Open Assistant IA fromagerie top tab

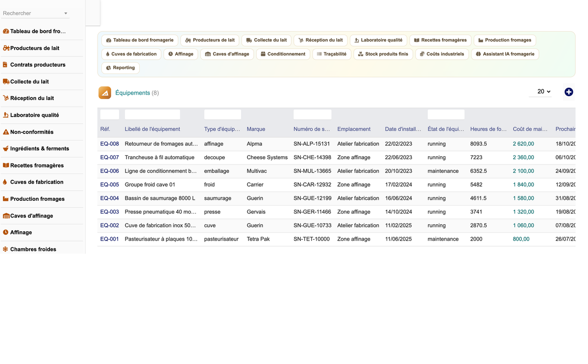[505, 54]
